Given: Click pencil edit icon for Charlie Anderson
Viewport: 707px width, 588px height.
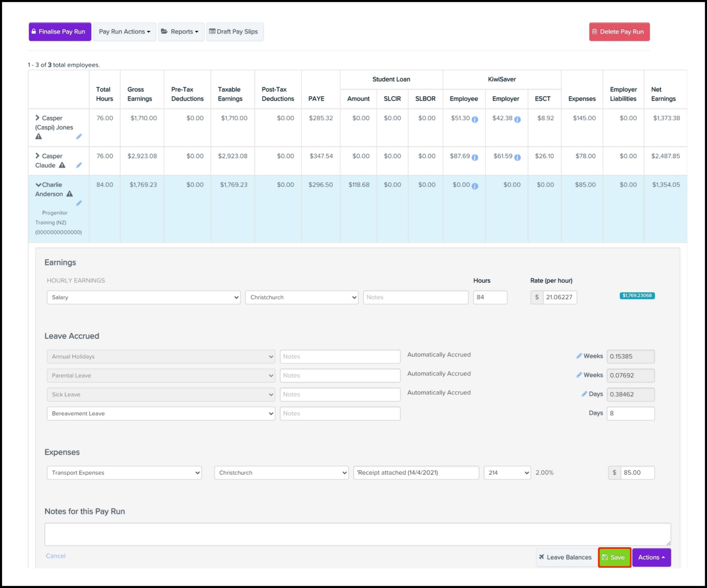Looking at the screenshot, I should [x=79, y=203].
